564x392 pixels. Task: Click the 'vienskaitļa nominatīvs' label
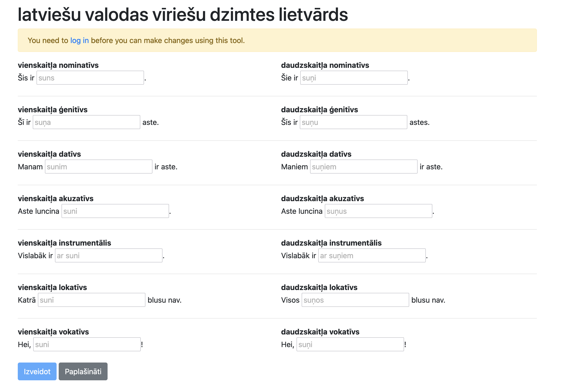pyautogui.click(x=58, y=65)
